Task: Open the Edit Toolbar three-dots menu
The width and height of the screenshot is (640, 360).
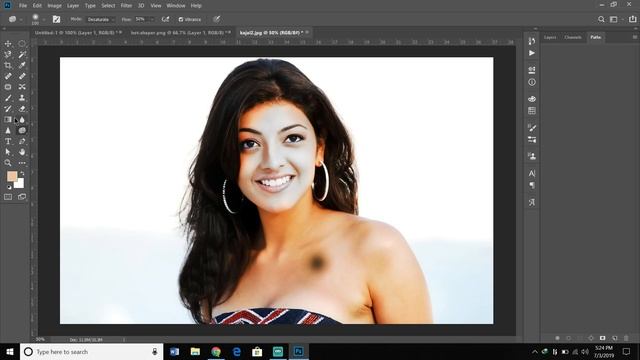Action: [22, 163]
